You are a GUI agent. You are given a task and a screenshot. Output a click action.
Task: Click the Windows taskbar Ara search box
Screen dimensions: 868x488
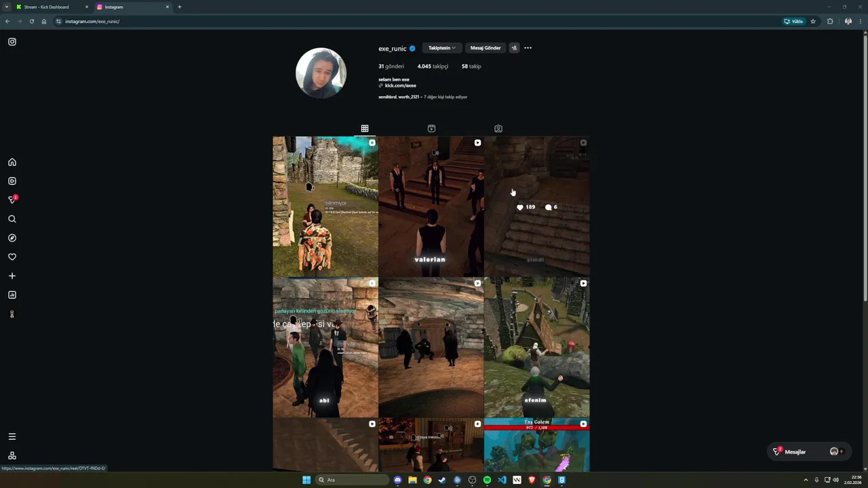[x=353, y=480]
